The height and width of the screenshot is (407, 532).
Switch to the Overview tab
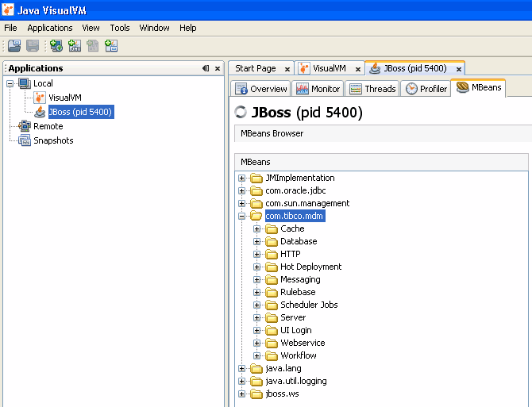click(x=260, y=88)
